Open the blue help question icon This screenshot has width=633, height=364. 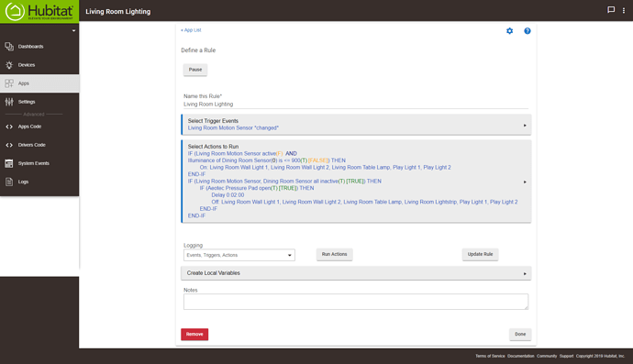pyautogui.click(x=527, y=31)
